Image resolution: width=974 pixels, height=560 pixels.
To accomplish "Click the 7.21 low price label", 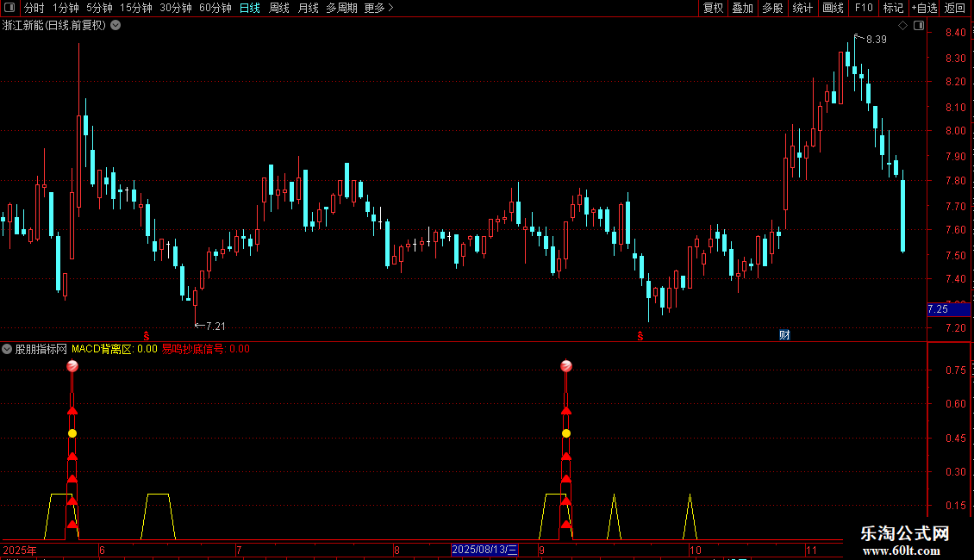I will [x=215, y=326].
